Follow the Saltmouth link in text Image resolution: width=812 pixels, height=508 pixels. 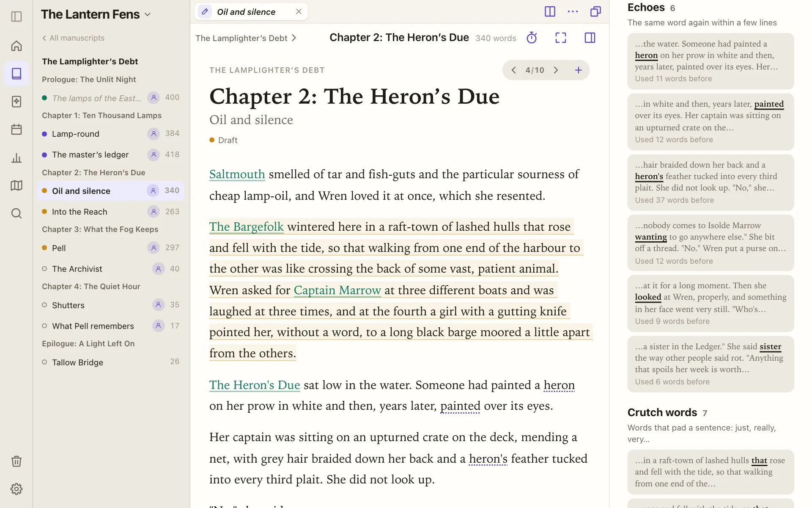(237, 174)
